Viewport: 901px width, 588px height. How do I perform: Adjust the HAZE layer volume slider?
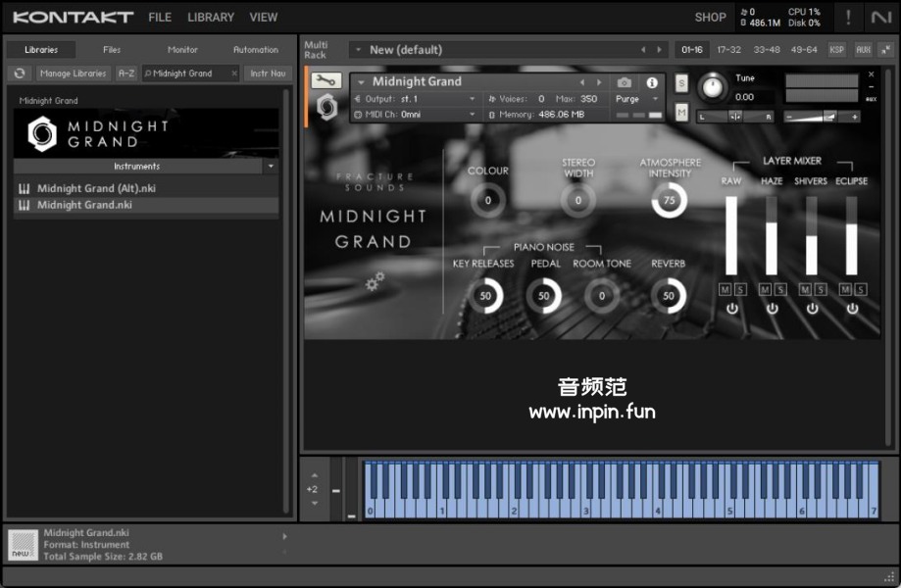772,236
